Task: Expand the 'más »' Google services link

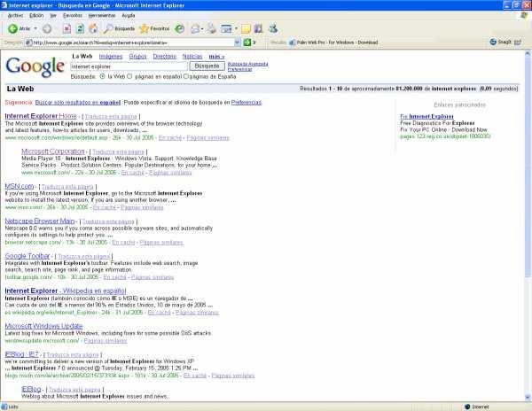Action: tap(217, 57)
